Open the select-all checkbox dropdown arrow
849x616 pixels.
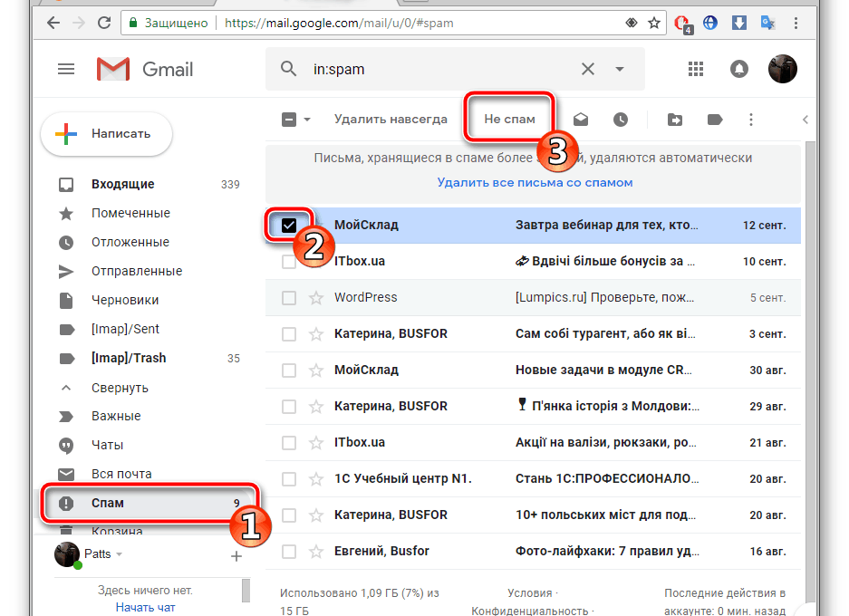[307, 119]
